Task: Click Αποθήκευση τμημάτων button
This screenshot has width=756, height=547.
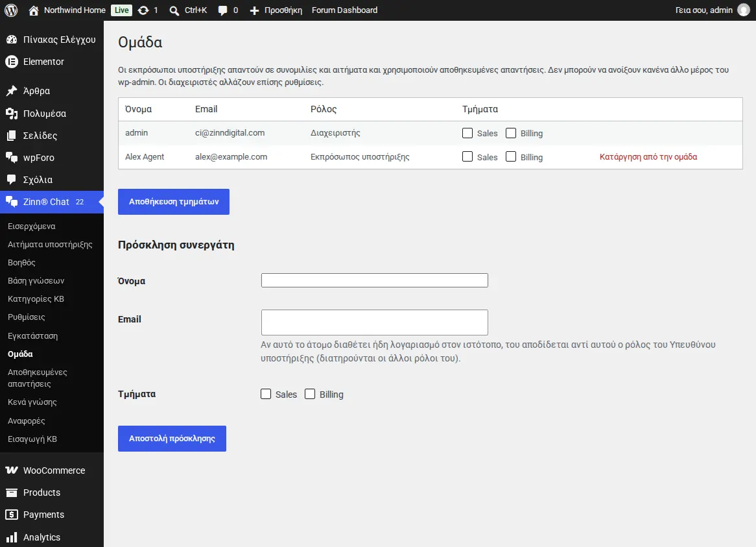Action: click(174, 202)
